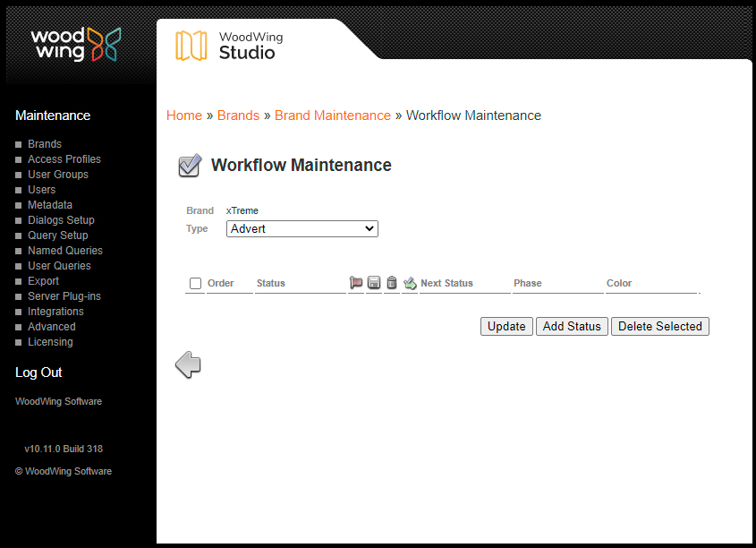Viewport: 756px width, 548px height.
Task: Click the Maintenance sidebar heading
Action: pyautogui.click(x=53, y=116)
